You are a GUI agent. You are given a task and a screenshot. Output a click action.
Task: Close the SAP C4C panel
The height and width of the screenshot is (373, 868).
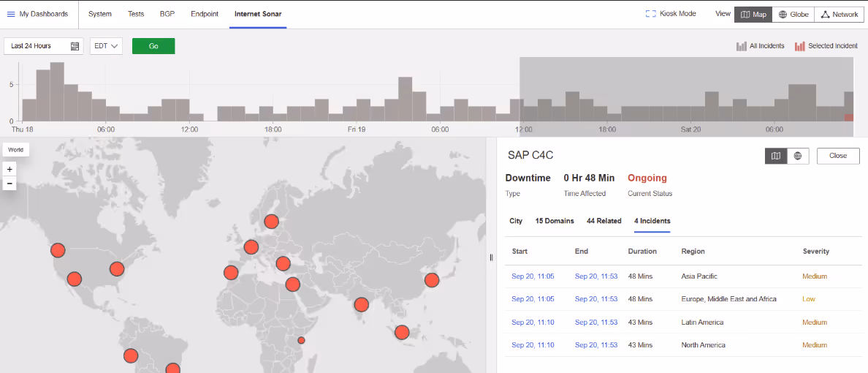tap(838, 156)
